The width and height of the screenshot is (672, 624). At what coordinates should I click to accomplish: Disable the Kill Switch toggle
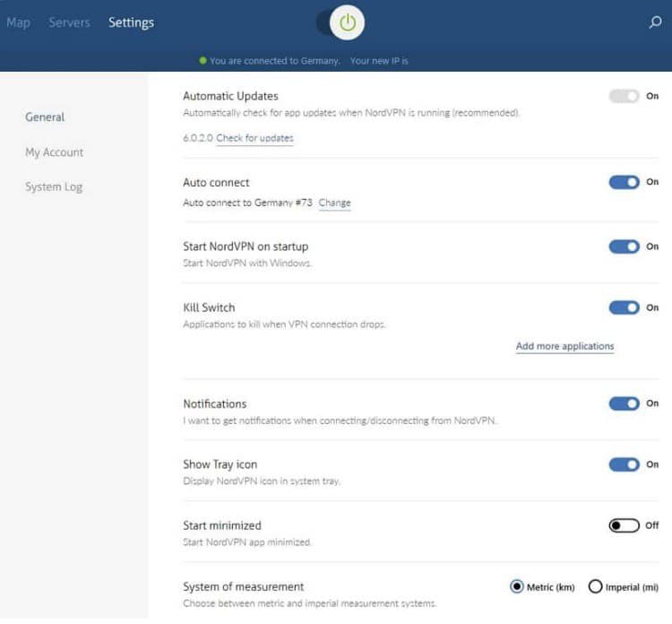(x=624, y=308)
